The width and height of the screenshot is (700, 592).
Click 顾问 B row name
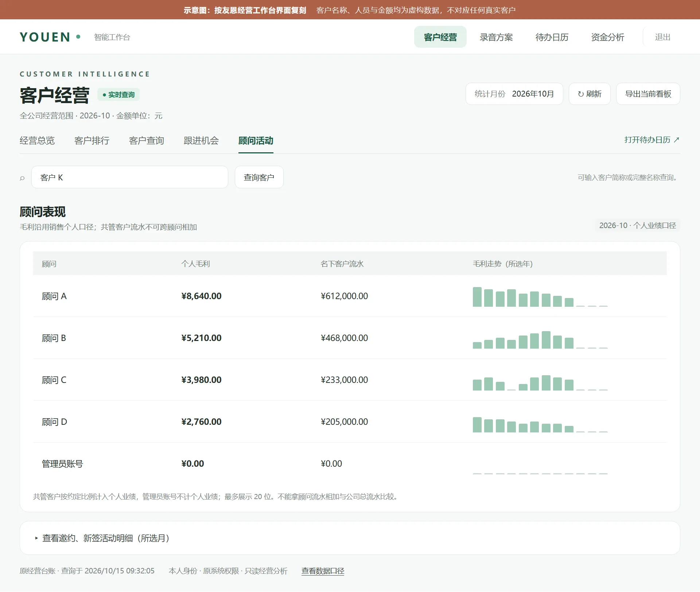click(x=54, y=338)
